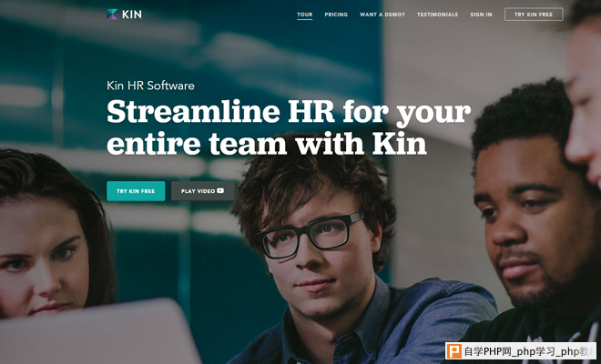The image size is (601, 364).
Task: Click the Kin HR Software subtitle
Action: 150,85
